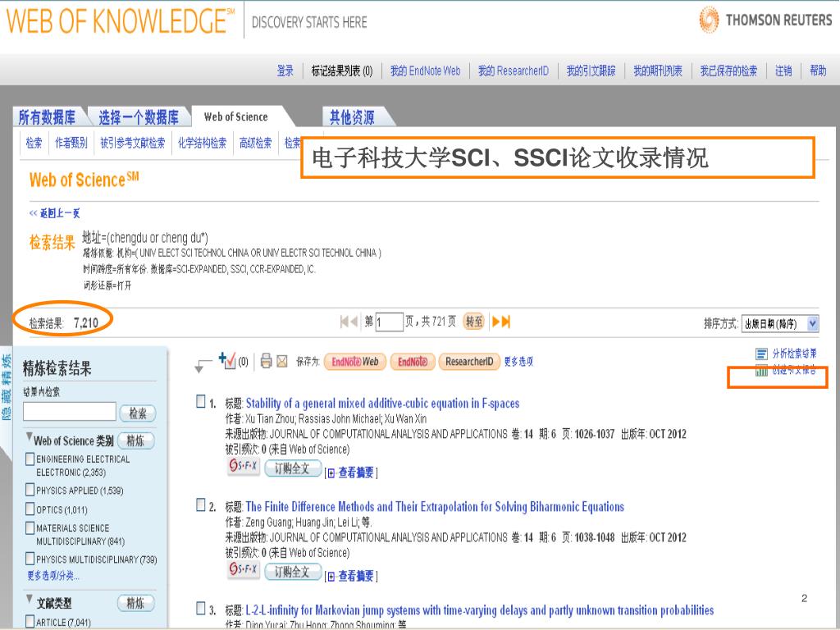
Task: Click 分析检索结果 link
Action: pyautogui.click(x=794, y=354)
